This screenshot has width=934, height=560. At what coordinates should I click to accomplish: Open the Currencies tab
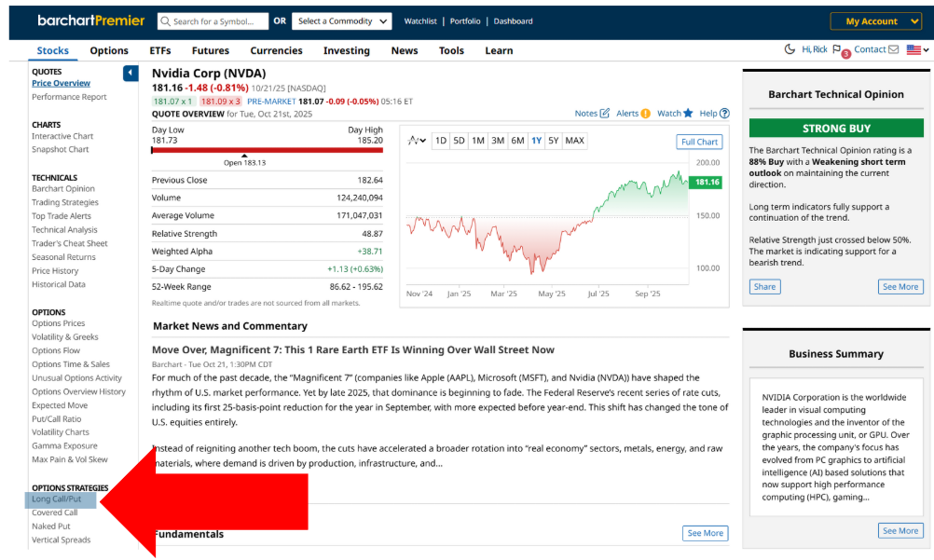[277, 50]
